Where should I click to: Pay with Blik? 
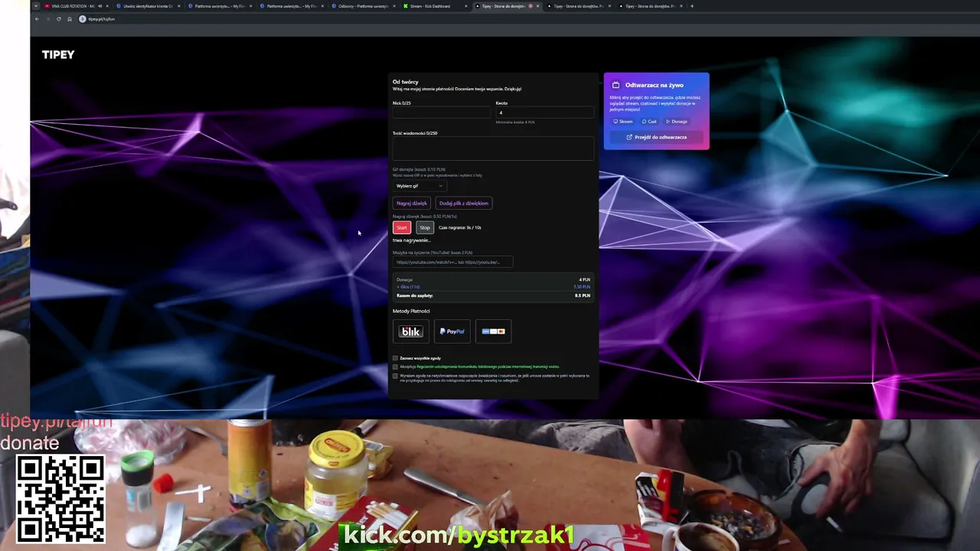pos(411,331)
